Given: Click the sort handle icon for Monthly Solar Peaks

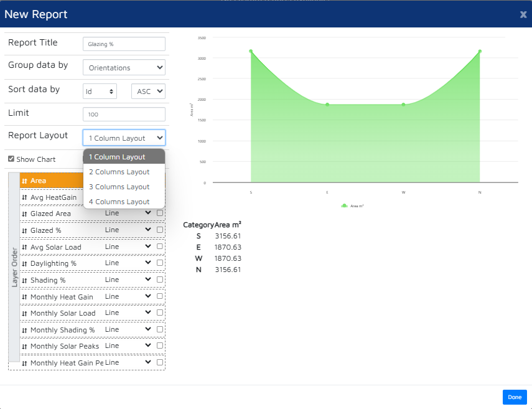Looking at the screenshot, I should point(24,347).
